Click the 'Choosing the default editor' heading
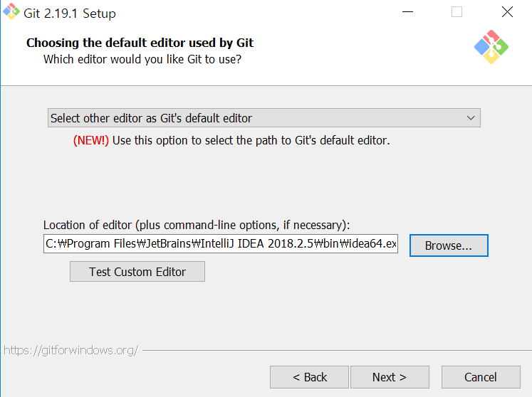Image resolution: width=532 pixels, height=397 pixels. pyautogui.click(x=140, y=43)
